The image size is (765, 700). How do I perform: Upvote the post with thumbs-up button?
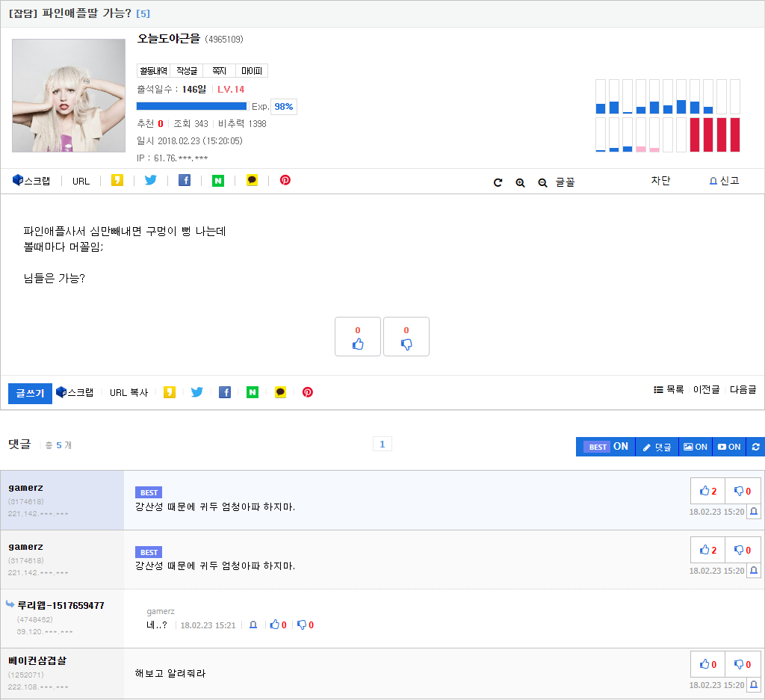click(x=358, y=337)
